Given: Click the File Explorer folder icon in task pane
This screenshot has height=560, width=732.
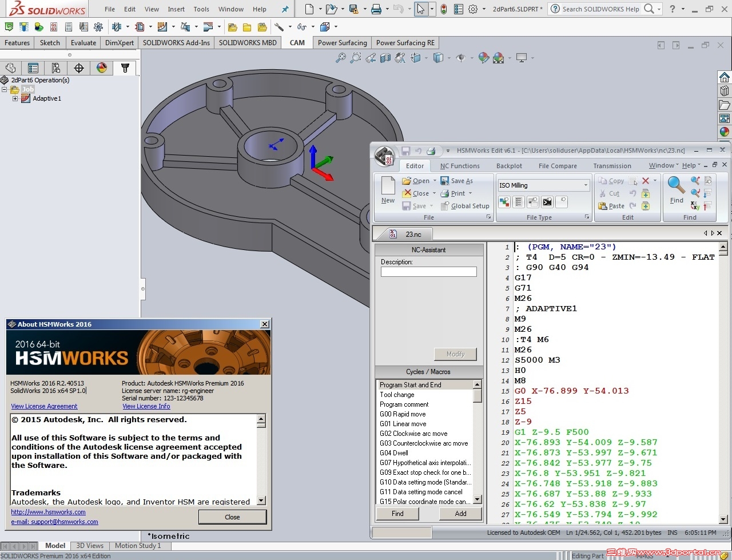Looking at the screenshot, I should pos(725,105).
